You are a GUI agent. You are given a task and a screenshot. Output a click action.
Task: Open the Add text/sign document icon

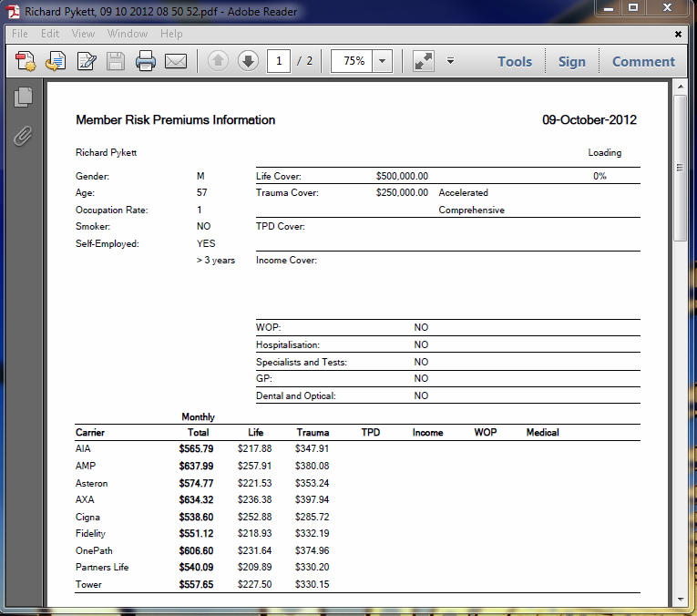[x=86, y=61]
